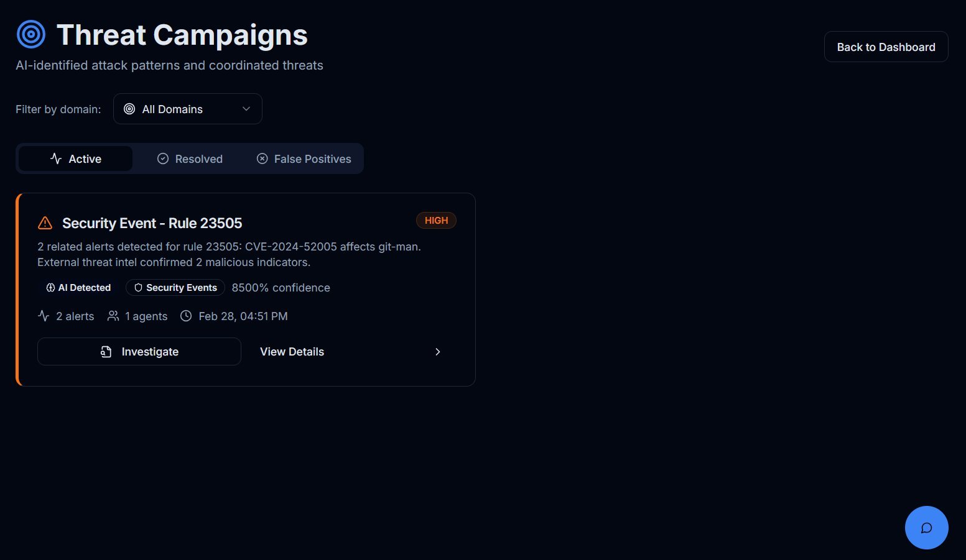The width and height of the screenshot is (966, 560).
Task: Click the alerts activity icon showing 2 alerts
Action: tap(43, 316)
